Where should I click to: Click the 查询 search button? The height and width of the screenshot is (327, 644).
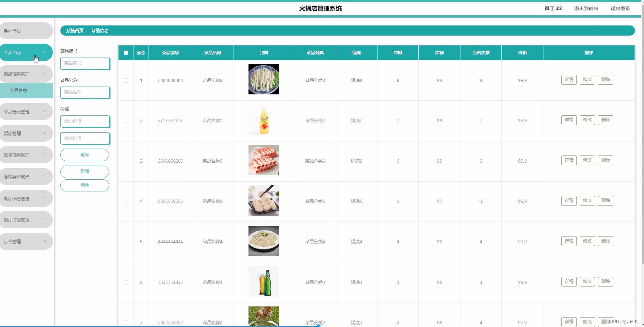tap(84, 155)
